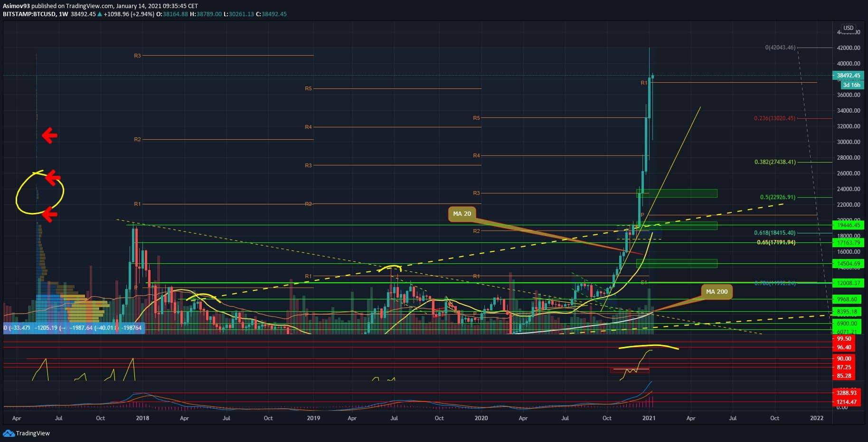Image resolution: width=868 pixels, height=442 pixels.
Task: Click the 22000.00 price axis label
Action: tap(849, 205)
